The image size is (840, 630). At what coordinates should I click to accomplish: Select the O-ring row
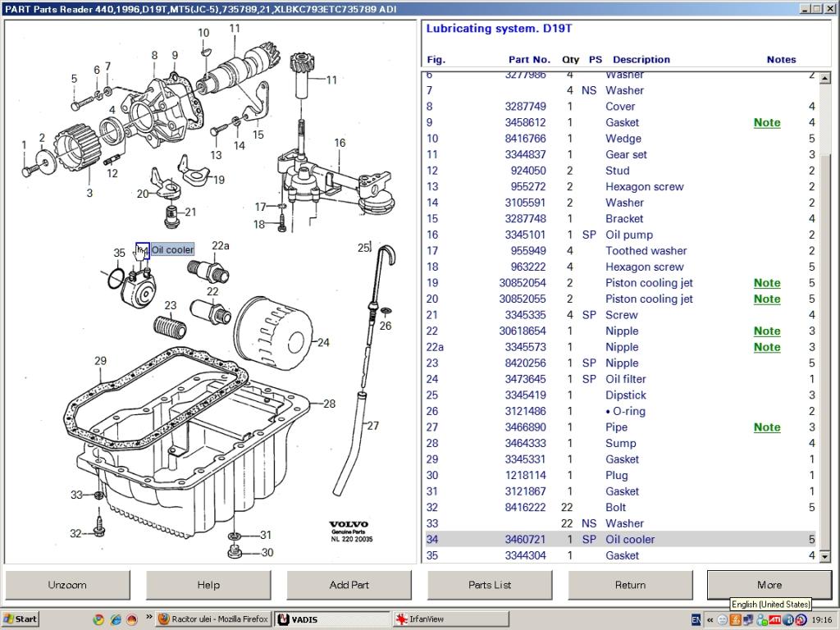coord(620,412)
